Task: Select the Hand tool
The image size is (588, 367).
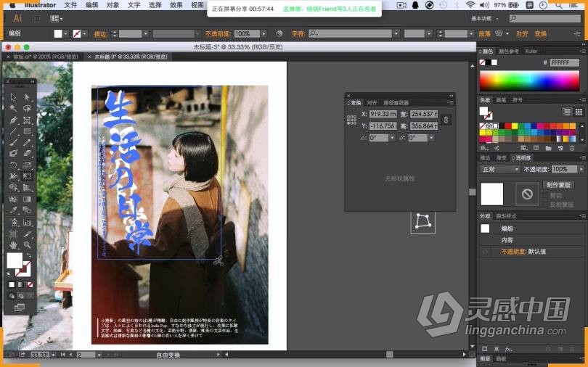Action: pyautogui.click(x=14, y=245)
